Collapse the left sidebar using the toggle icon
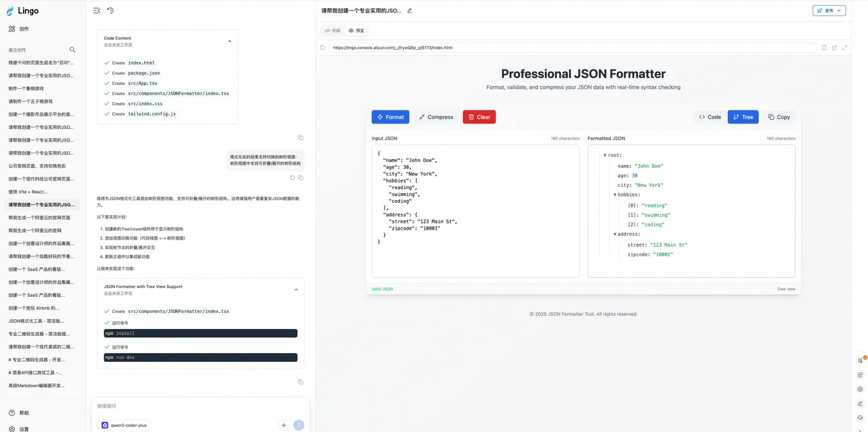Viewport: 868px width, 432px height. point(97,11)
